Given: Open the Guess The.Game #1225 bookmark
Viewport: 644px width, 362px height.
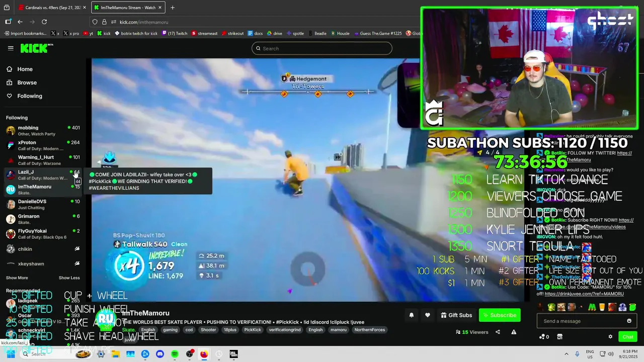Looking at the screenshot, I should 377,33.
